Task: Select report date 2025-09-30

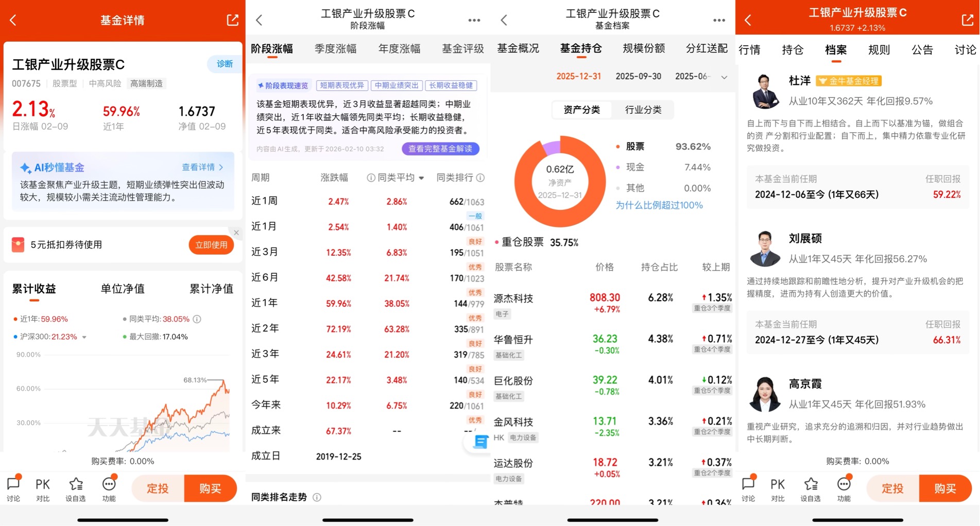Action: coord(638,76)
